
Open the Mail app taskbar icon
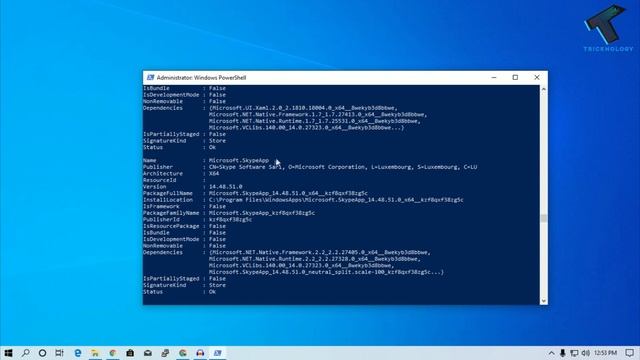point(148,353)
